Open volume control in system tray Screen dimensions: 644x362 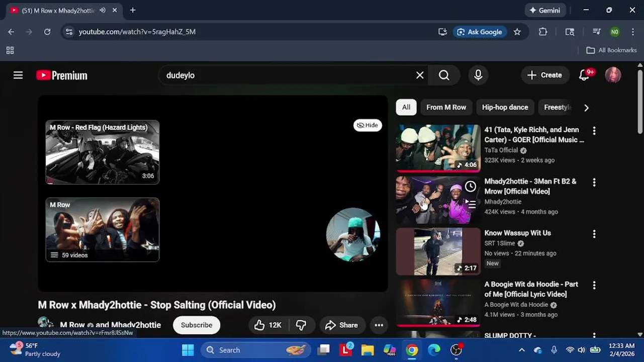click(x=582, y=350)
